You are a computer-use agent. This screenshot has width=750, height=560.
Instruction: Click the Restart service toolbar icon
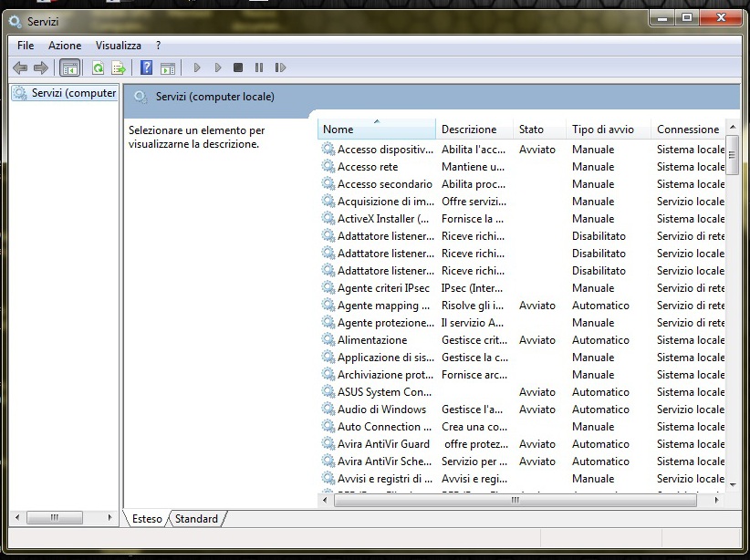pos(280,67)
